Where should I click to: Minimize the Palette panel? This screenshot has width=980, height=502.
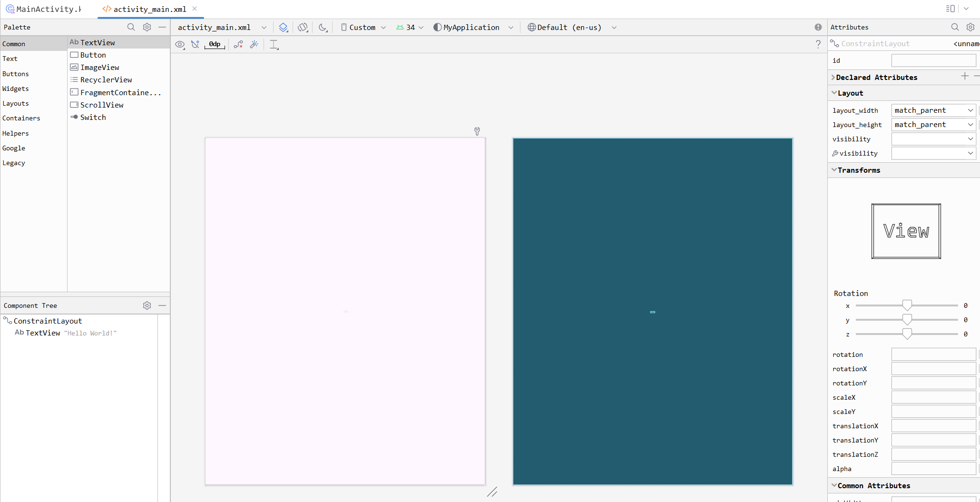162,27
